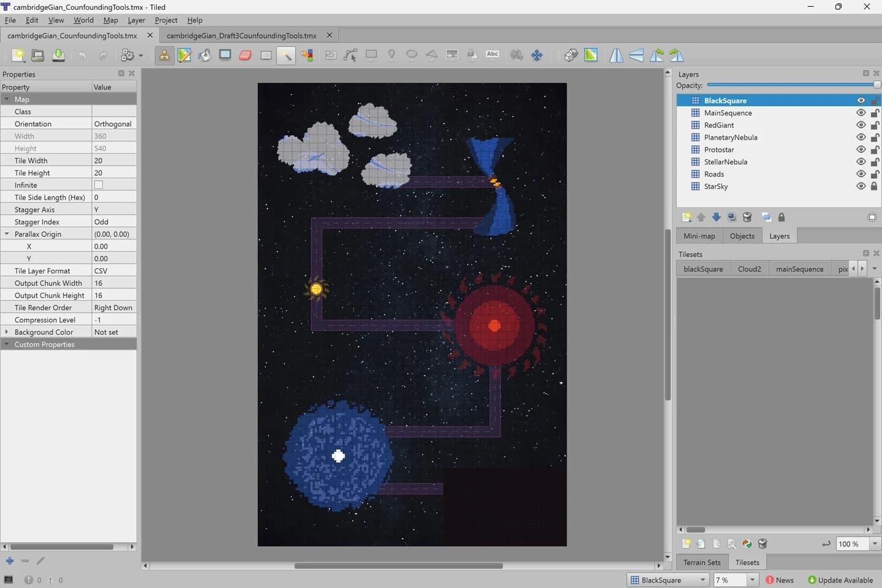Select the World tool move icon
Viewport: 882px width, 588px height.
pos(537,55)
